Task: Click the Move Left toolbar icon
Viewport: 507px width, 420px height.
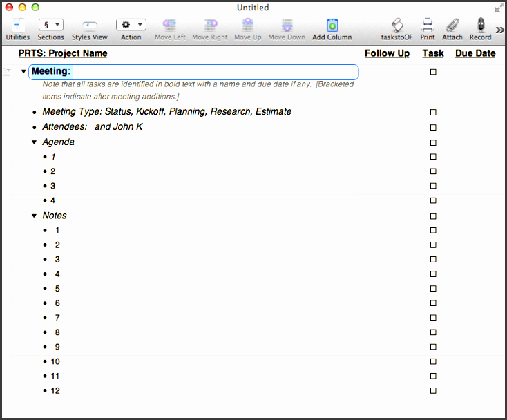Action: 170,25
